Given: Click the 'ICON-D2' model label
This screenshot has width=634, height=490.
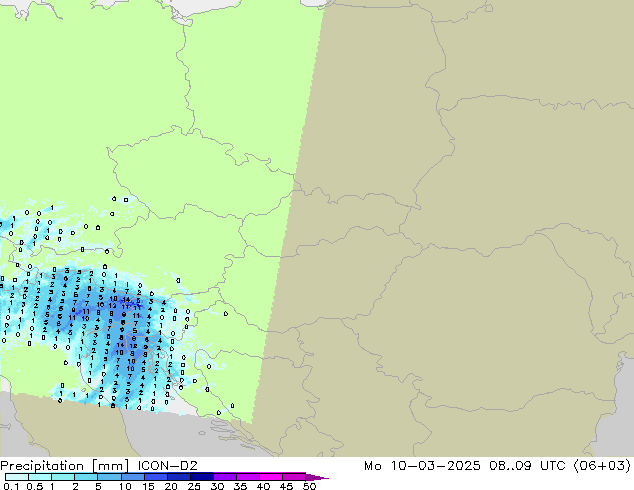Looking at the screenshot, I should pyautogui.click(x=167, y=465).
